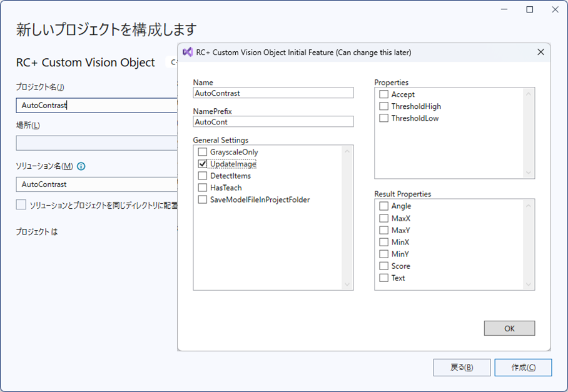Edit the NamePrefix input field
568x392 pixels.
click(x=273, y=122)
